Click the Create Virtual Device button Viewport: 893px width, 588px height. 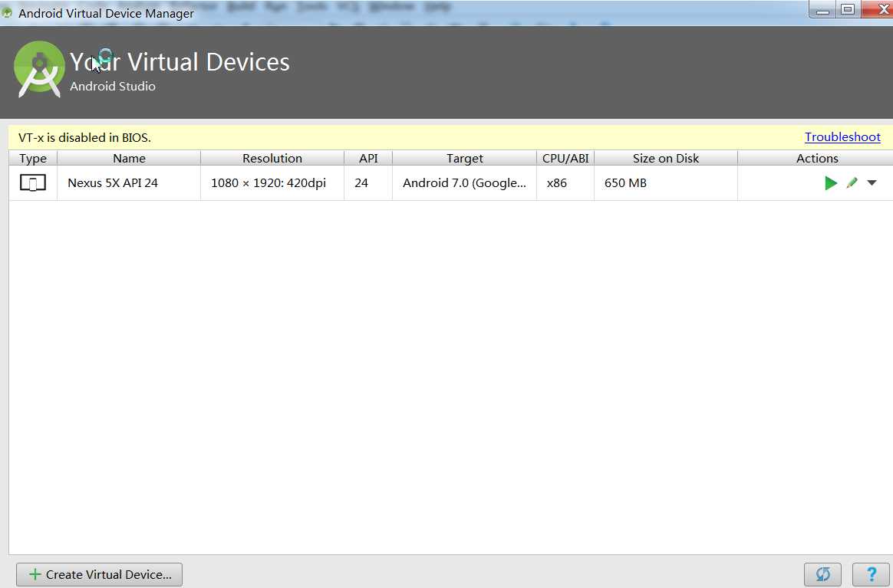[x=99, y=574]
